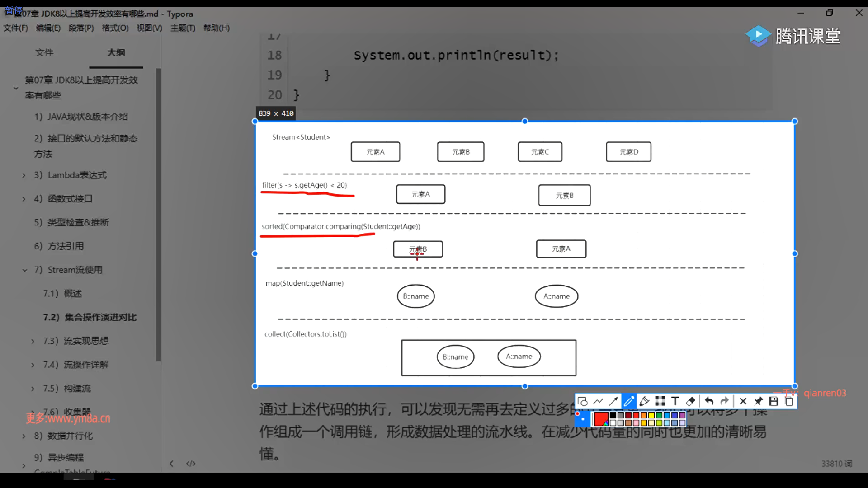Expand the 7.4 流操作详解 item
The width and height of the screenshot is (868, 488).
click(33, 365)
